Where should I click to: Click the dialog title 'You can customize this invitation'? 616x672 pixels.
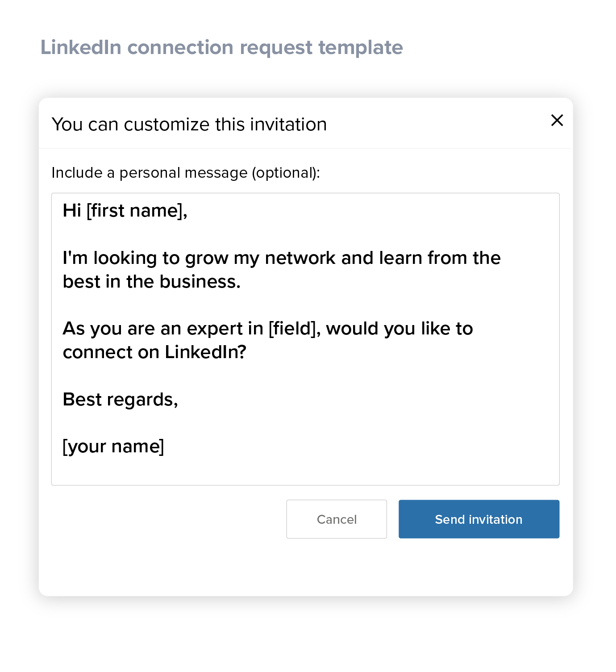189,125
